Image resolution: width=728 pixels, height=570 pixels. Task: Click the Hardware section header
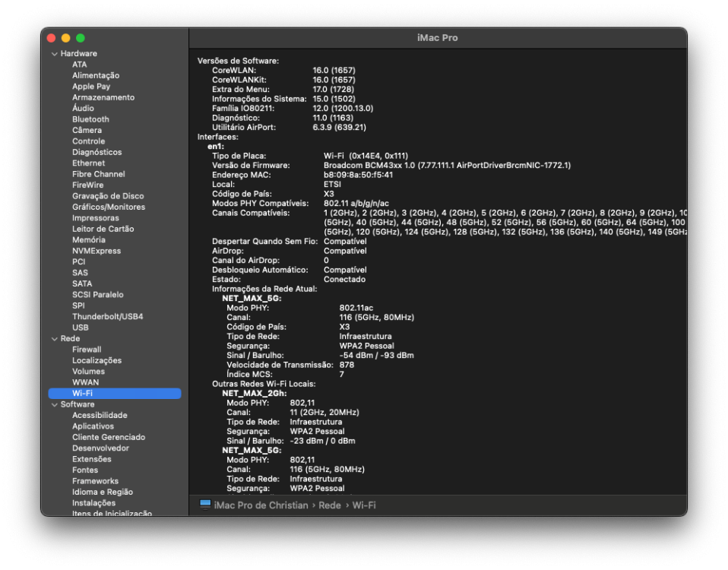[78, 53]
